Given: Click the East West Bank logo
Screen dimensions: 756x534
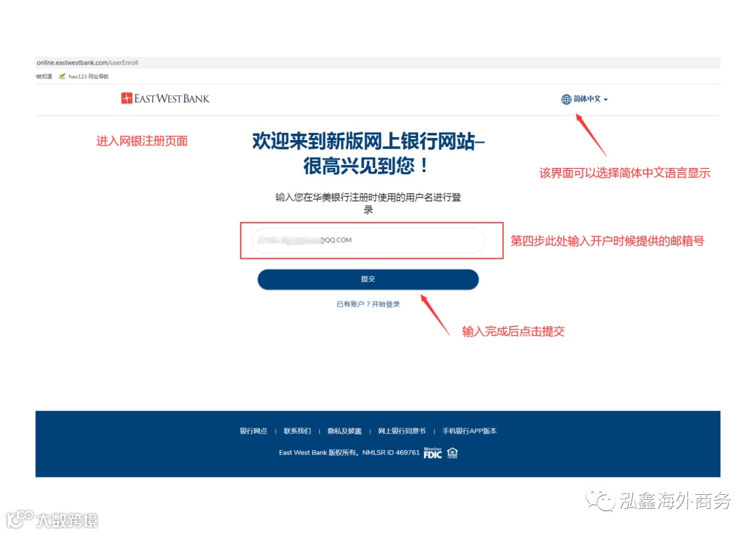Looking at the screenshot, I should click(165, 98).
